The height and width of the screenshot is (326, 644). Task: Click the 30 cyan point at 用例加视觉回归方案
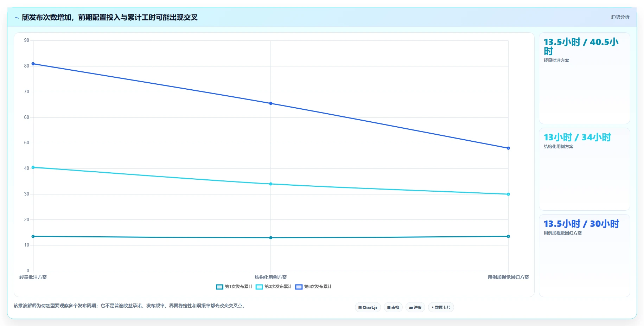pyautogui.click(x=508, y=194)
